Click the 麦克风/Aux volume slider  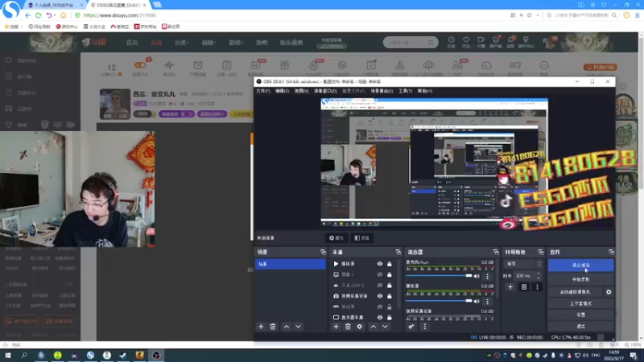(x=439, y=276)
